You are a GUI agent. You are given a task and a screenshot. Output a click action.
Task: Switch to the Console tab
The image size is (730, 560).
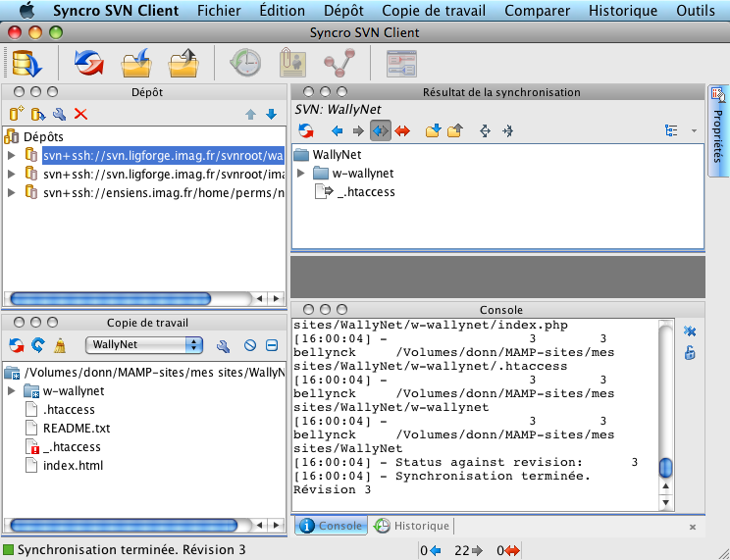point(331,526)
